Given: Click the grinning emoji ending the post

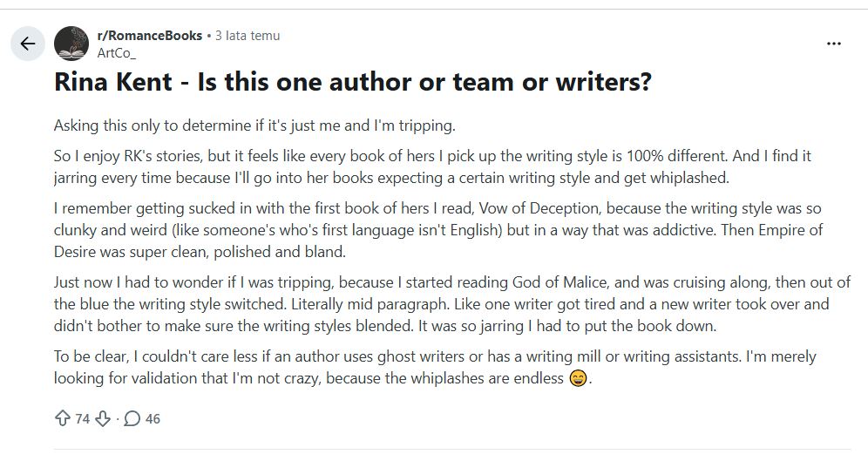Looking at the screenshot, I should click(578, 378).
